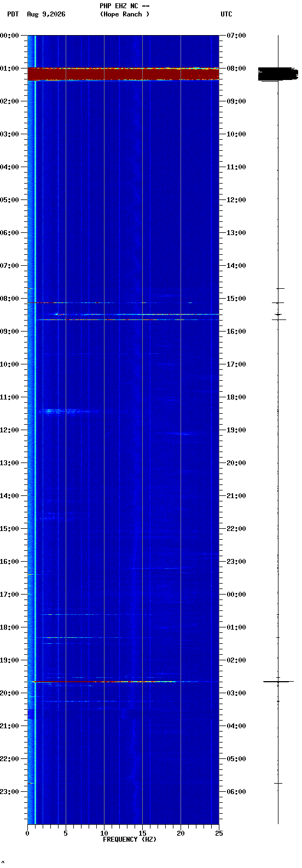Click the 'UTC' timezone label
Viewport: 302px width, 868px height.
[226, 14]
